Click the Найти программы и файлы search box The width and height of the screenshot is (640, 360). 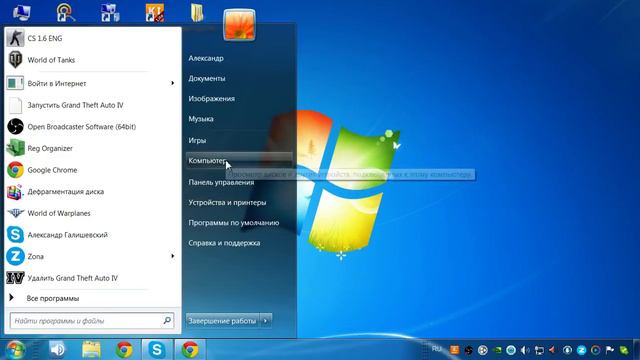pyautogui.click(x=92, y=321)
